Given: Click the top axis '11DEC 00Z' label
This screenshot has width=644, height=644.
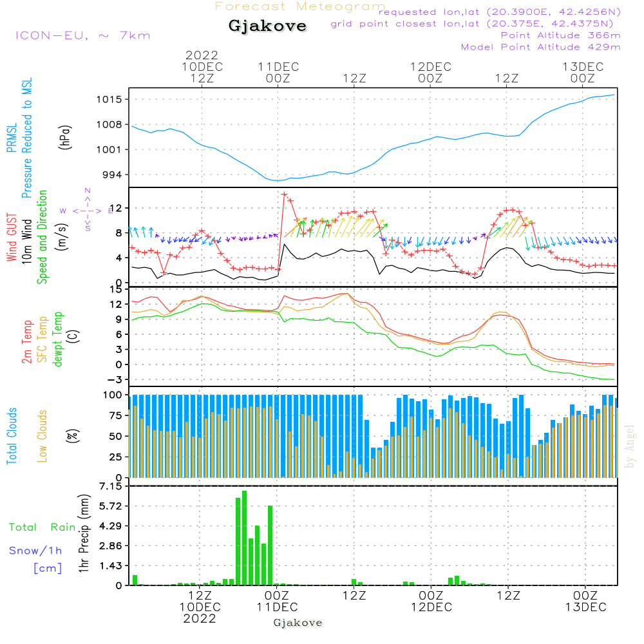Looking at the screenshot, I should (278, 72).
